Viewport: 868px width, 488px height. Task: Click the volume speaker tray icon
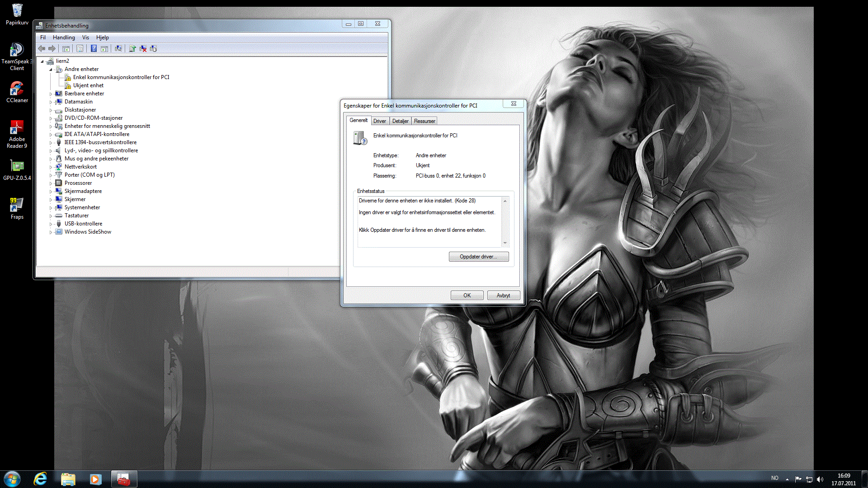pos(820,479)
